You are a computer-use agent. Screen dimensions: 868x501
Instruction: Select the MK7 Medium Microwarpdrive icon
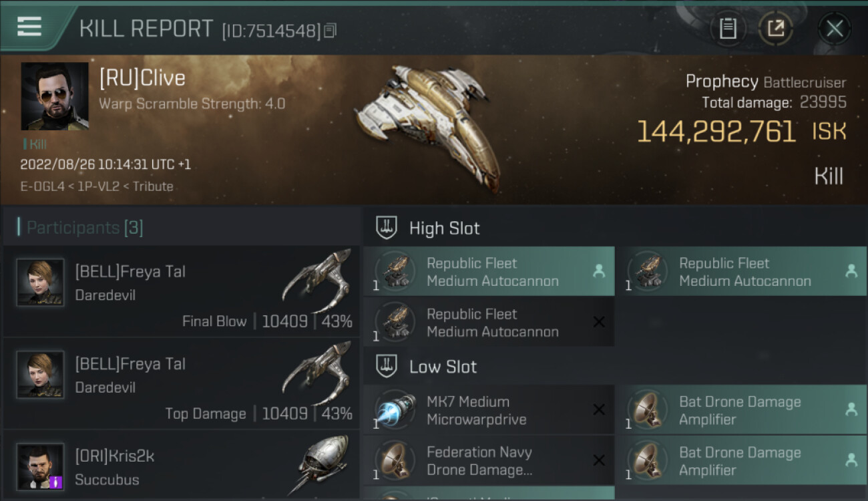[x=395, y=410]
